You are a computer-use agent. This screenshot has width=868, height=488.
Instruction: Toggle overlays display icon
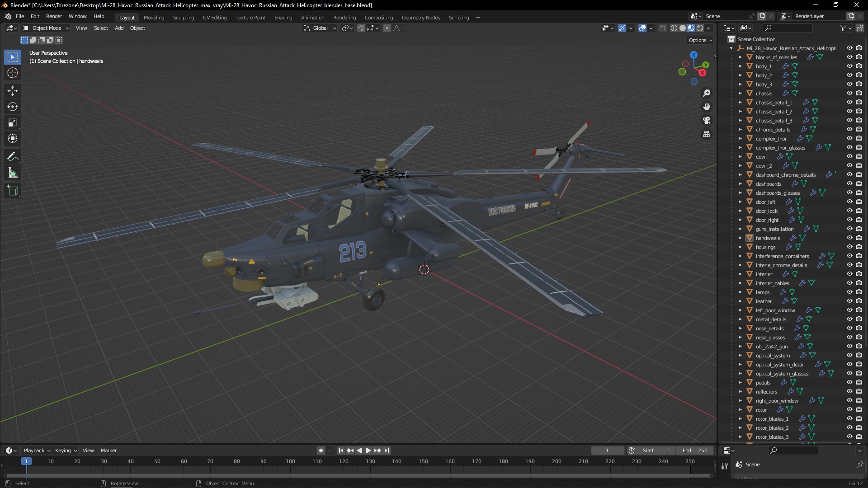click(x=642, y=28)
